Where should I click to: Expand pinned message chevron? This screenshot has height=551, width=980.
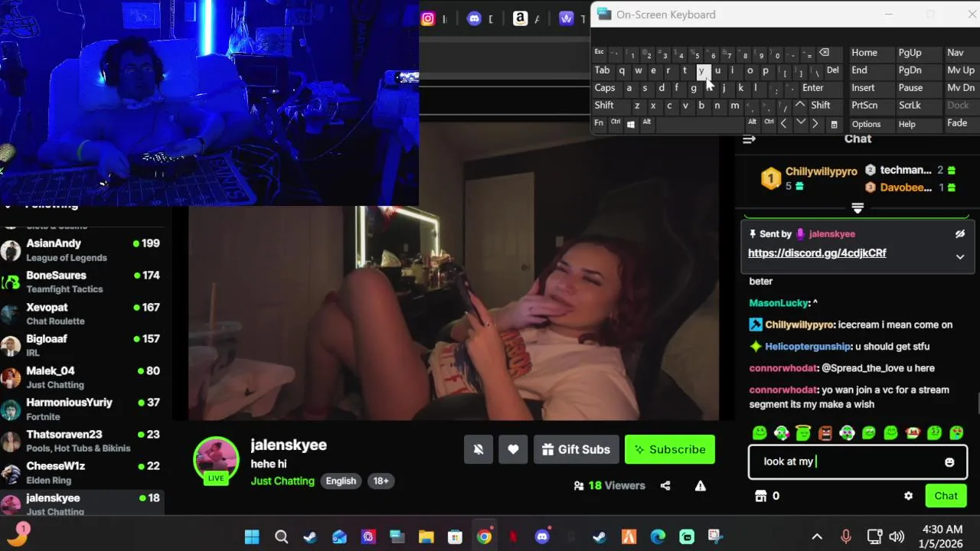point(960,257)
